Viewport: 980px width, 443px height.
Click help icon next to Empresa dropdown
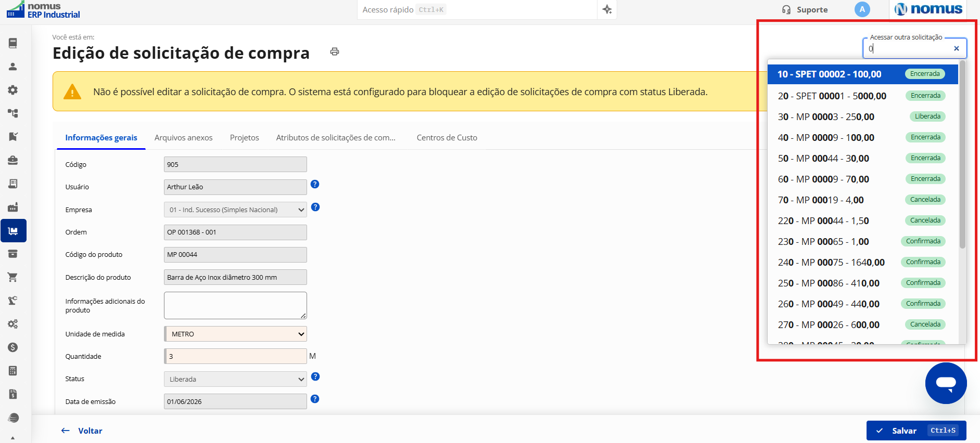(x=315, y=207)
